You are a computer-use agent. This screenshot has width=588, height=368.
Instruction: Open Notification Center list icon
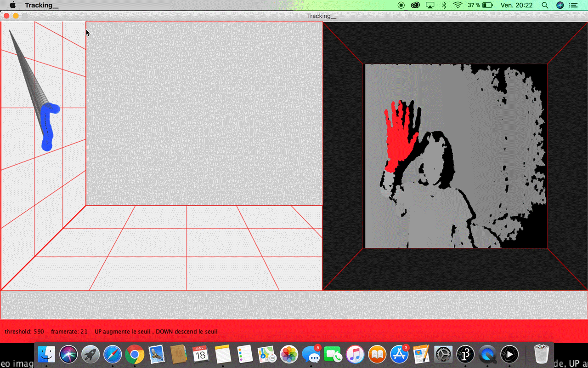pyautogui.click(x=573, y=5)
